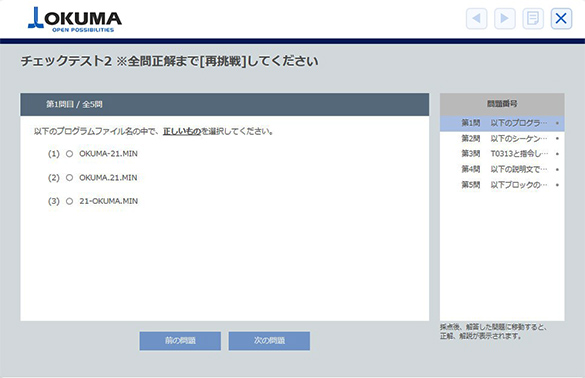
Task: Click the OKUMA logo
Action: [x=75, y=20]
